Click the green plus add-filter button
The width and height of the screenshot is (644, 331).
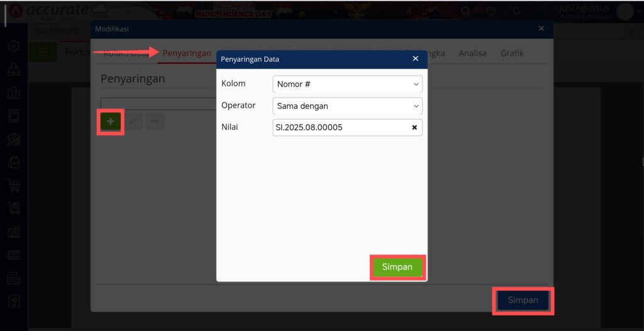click(111, 121)
